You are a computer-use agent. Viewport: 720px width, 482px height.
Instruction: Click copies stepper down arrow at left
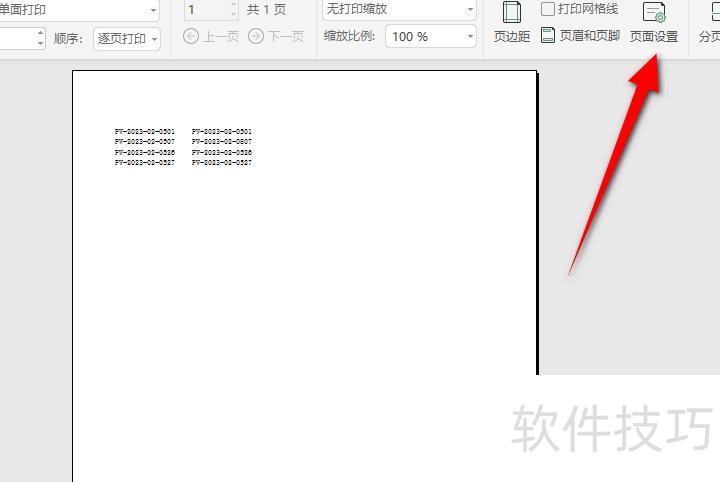(x=40, y=43)
